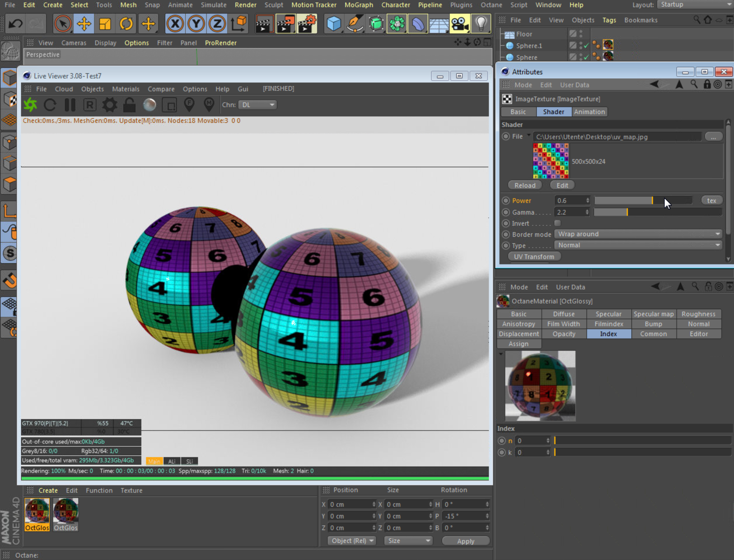This screenshot has width=734, height=560.
Task: Switch to the Roughness tab
Action: (x=698, y=314)
